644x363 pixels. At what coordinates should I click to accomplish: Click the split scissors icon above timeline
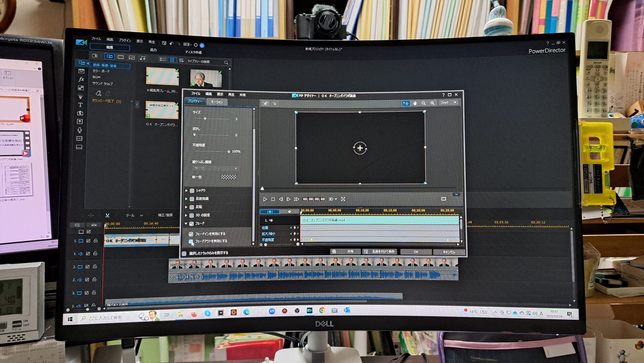click(107, 215)
